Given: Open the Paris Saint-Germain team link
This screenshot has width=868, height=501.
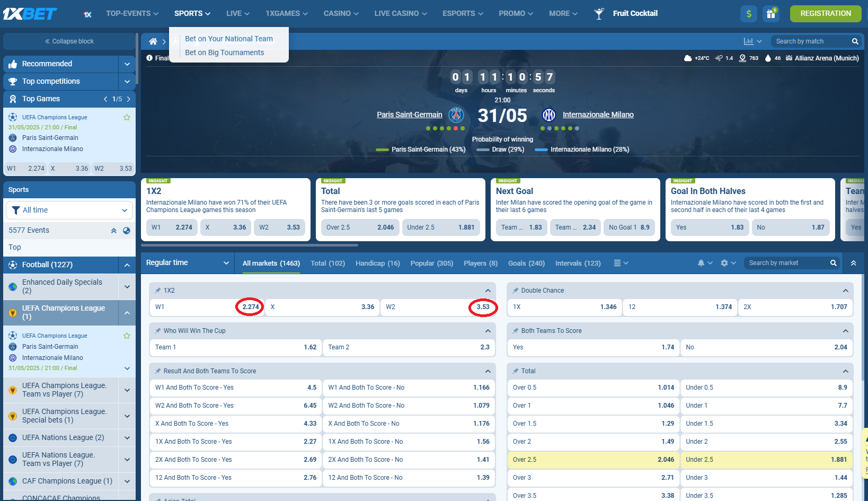Looking at the screenshot, I should [409, 115].
